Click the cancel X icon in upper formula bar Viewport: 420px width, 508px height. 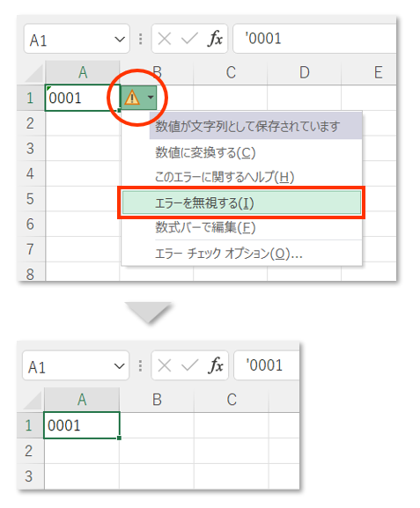coord(165,39)
